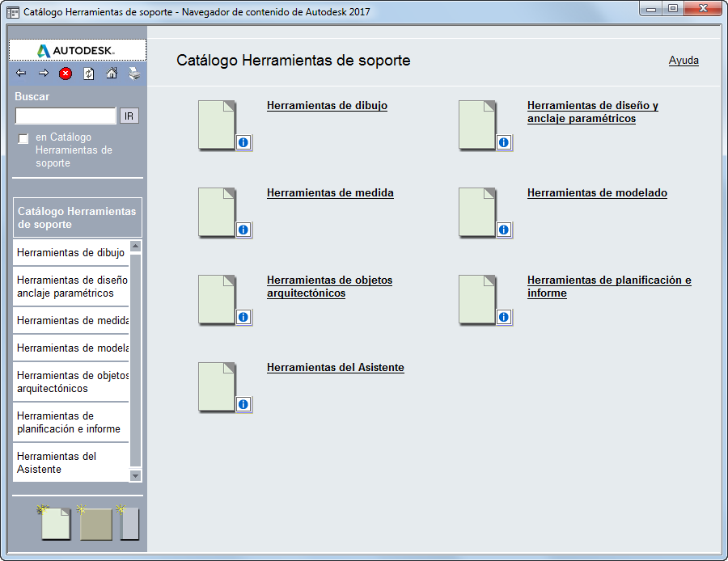Click the Refresh page icon
Image resolution: width=728 pixels, height=561 pixels.
click(x=89, y=74)
